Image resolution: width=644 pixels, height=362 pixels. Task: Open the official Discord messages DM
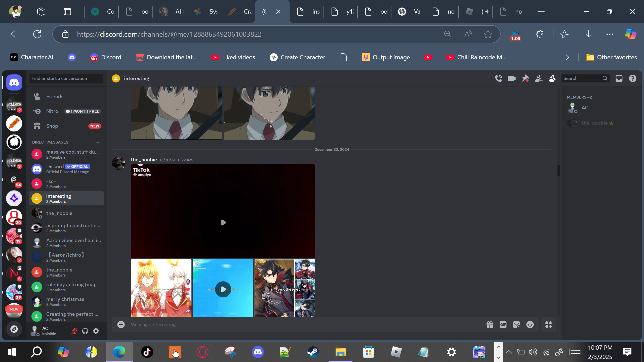pyautogui.click(x=66, y=169)
